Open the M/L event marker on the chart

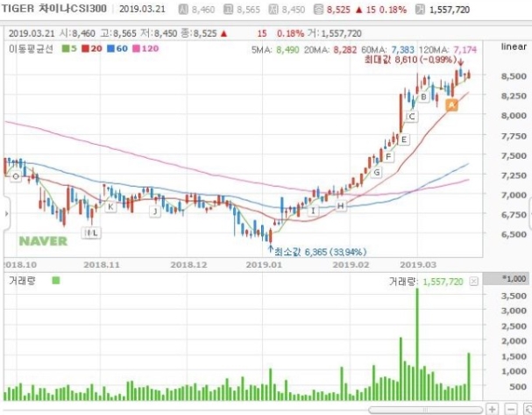(x=91, y=233)
